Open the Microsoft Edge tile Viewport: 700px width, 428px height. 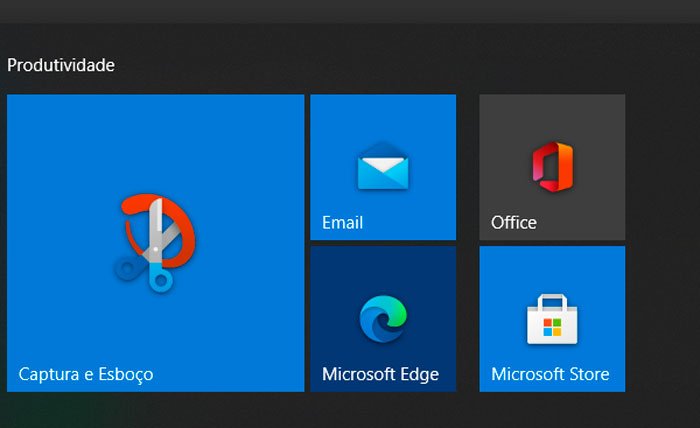383,319
